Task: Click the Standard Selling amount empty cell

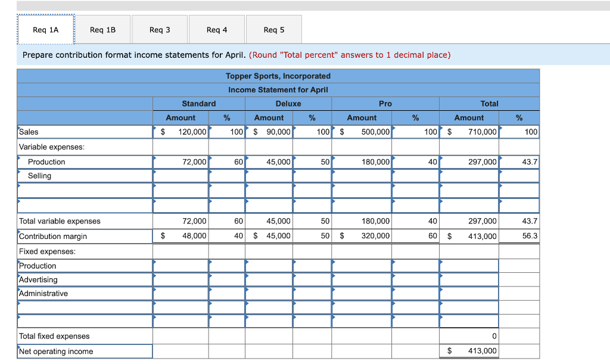Action: click(181, 176)
